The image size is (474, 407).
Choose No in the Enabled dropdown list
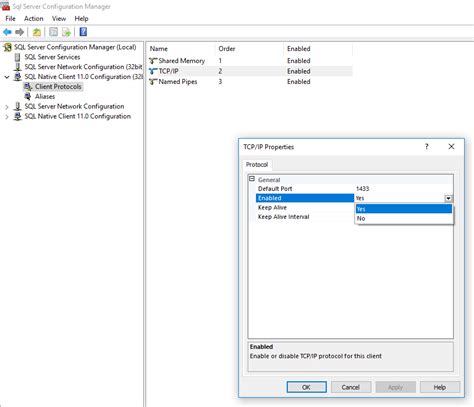pyautogui.click(x=403, y=218)
